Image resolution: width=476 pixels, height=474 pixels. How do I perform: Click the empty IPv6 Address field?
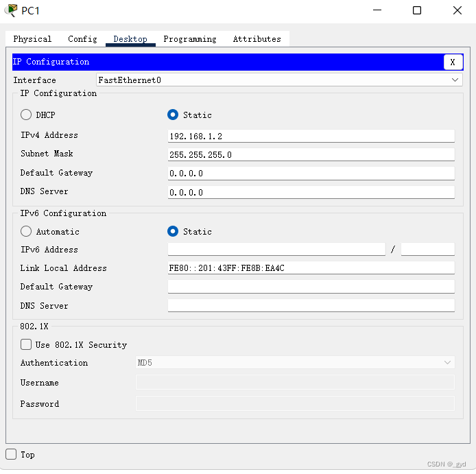pyautogui.click(x=276, y=249)
